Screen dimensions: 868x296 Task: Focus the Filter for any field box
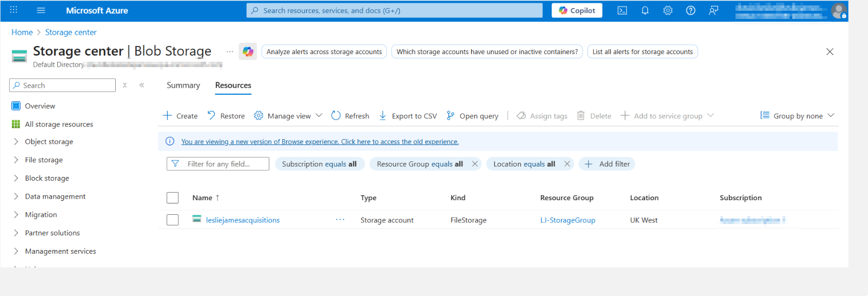(x=218, y=163)
